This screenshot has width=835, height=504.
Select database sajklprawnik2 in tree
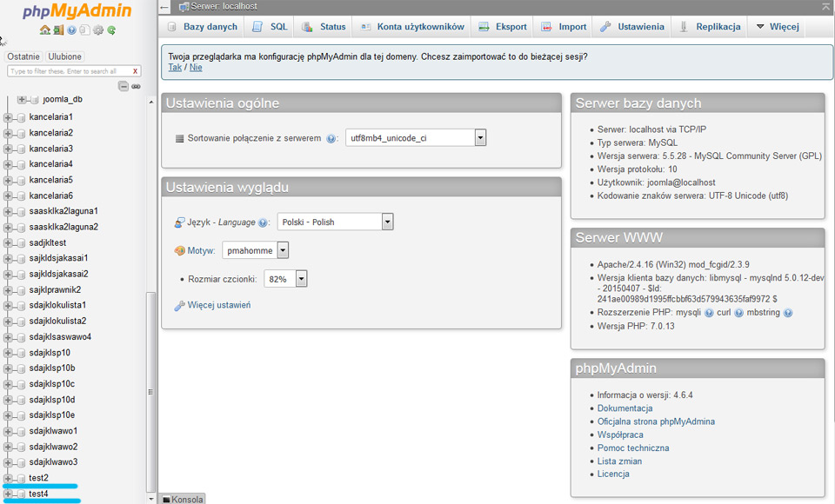coord(55,290)
